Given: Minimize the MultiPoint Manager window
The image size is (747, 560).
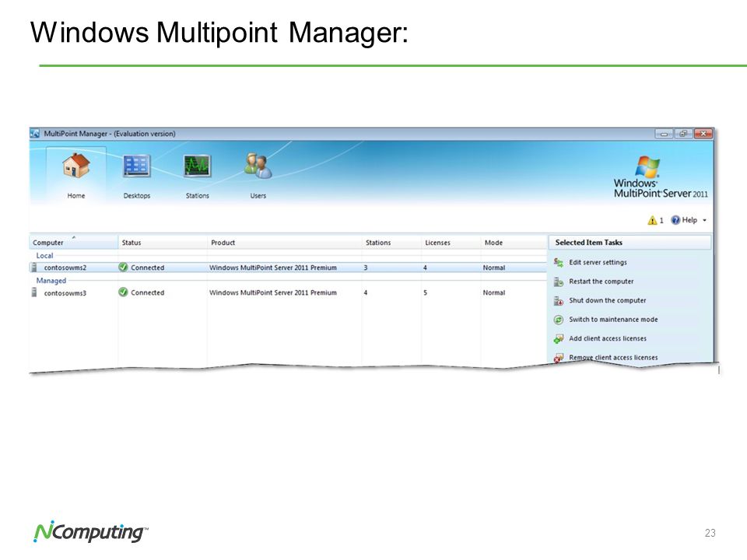Looking at the screenshot, I should tap(664, 134).
